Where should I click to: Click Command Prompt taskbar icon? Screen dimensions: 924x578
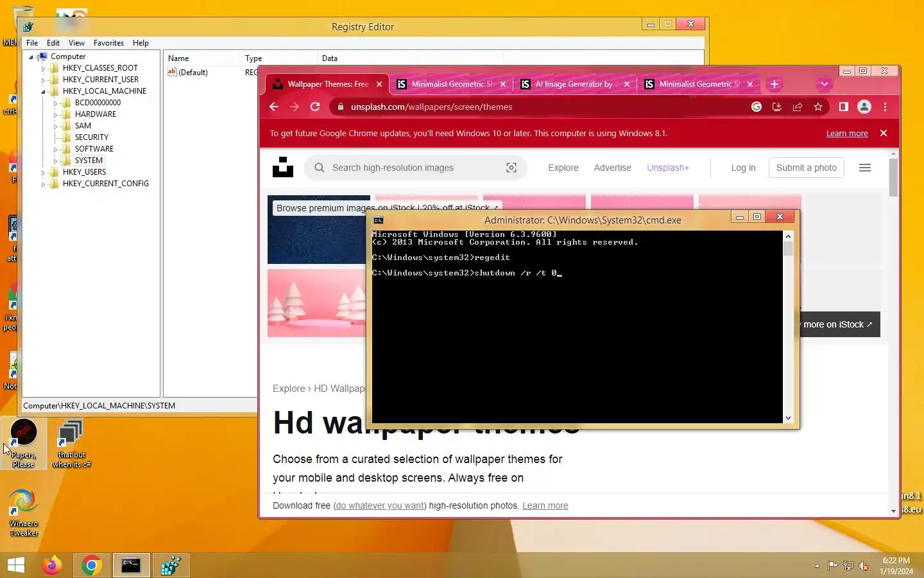[132, 565]
